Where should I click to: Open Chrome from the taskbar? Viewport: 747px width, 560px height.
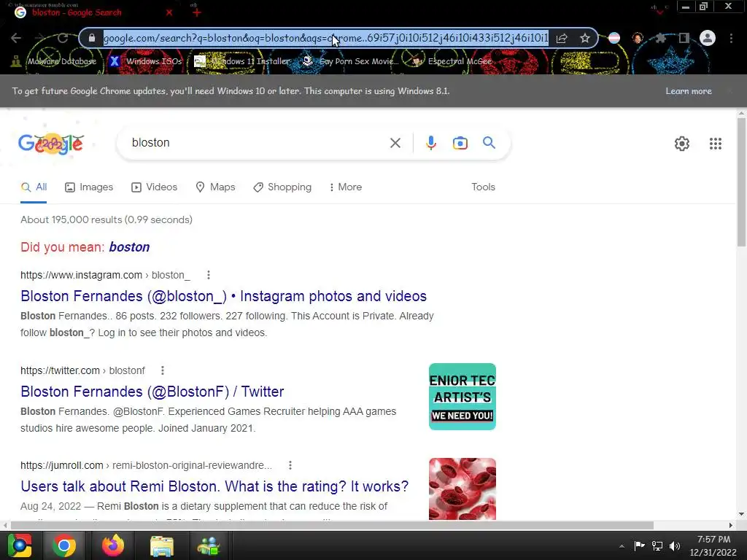coord(64,545)
